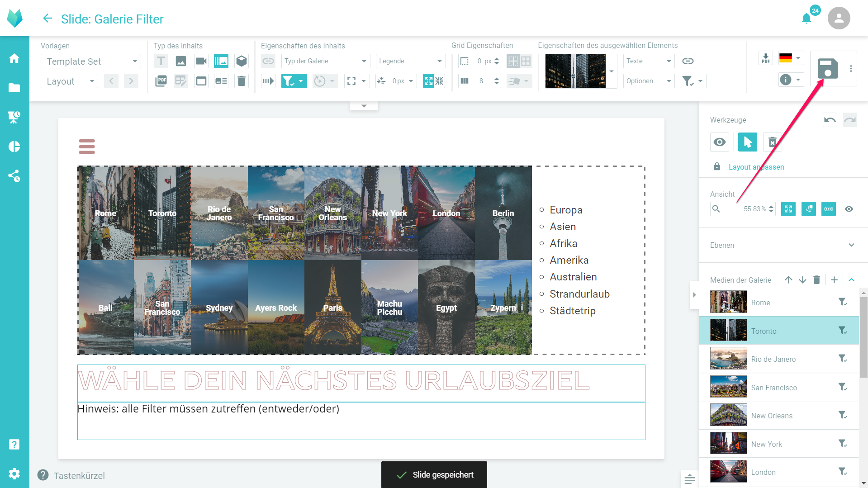Select New Orleans in the media list
The image size is (868, 488).
pyautogui.click(x=779, y=415)
